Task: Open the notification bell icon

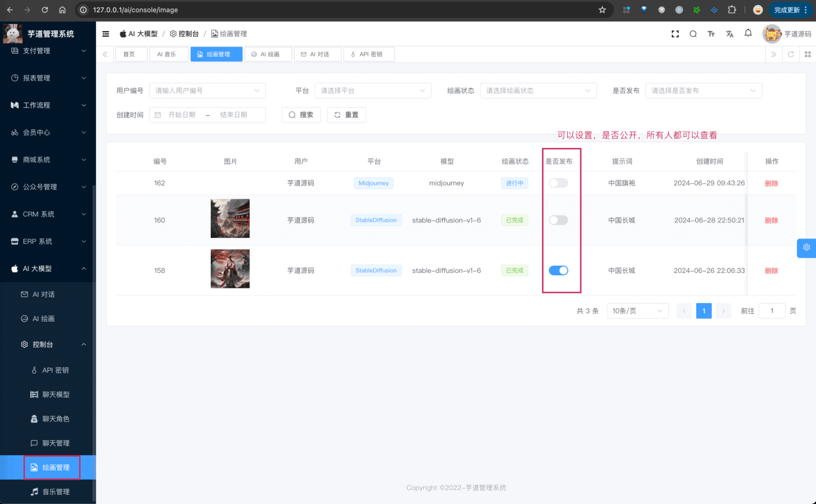Action: [x=748, y=33]
